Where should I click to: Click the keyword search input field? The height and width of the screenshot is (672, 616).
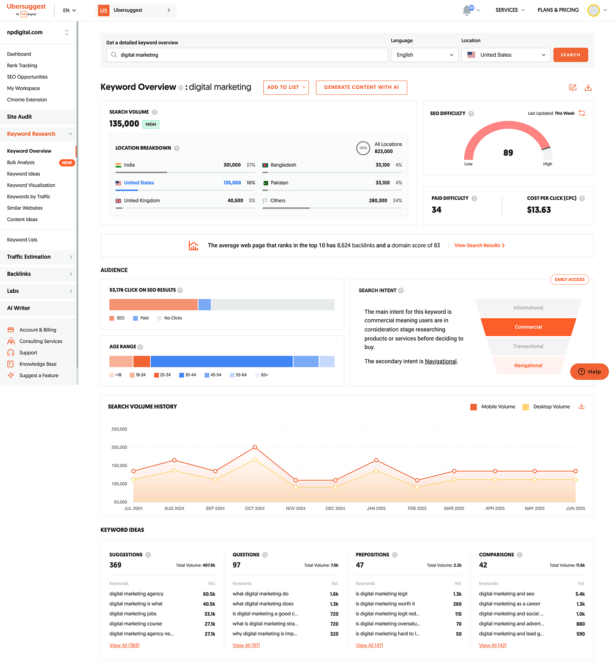[247, 55]
